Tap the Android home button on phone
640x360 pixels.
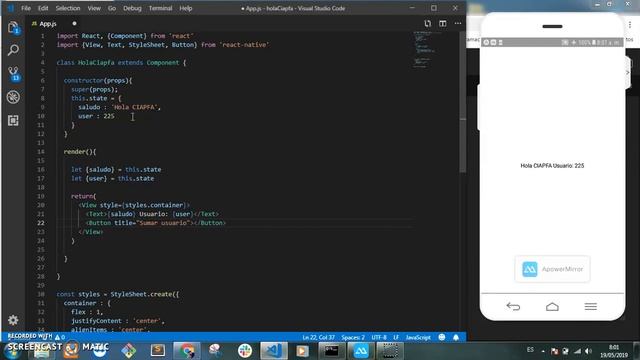tap(552, 307)
